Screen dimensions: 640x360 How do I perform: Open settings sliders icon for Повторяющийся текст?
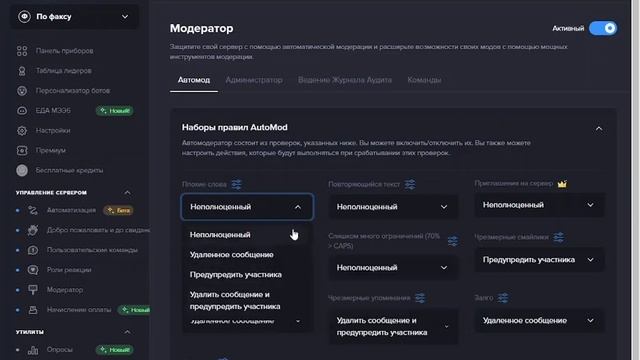(410, 184)
